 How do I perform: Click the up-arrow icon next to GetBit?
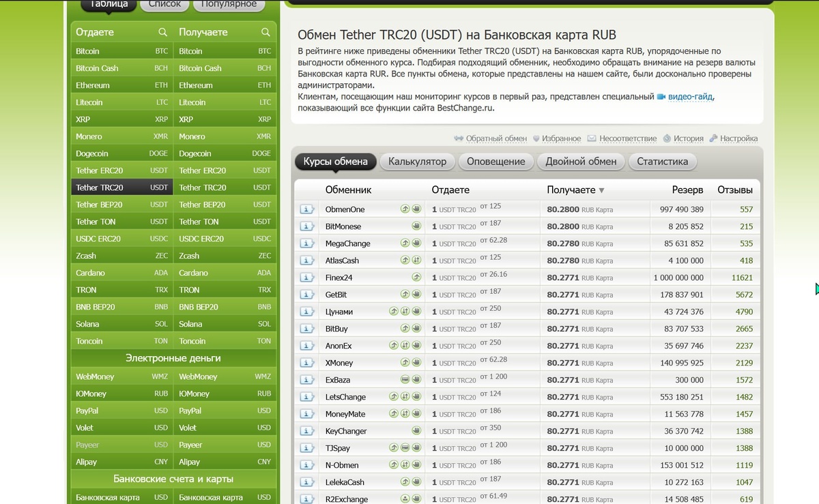(x=405, y=295)
